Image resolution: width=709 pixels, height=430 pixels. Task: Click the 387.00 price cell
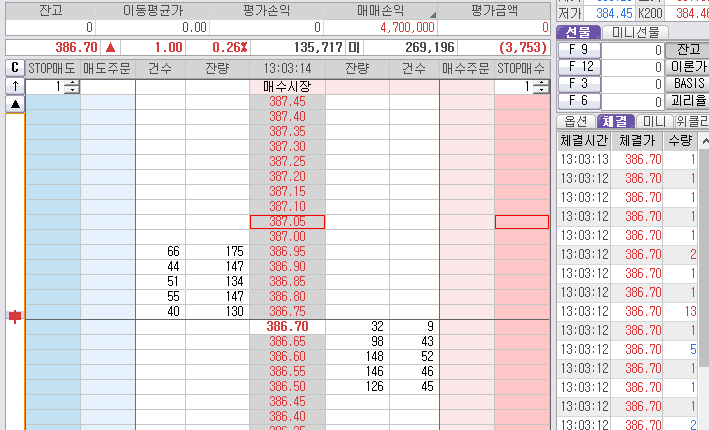(287, 236)
